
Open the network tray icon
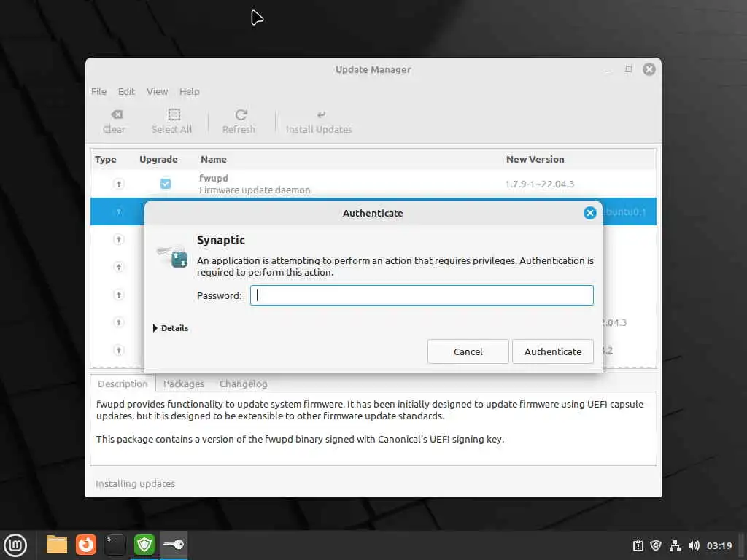[675, 545]
